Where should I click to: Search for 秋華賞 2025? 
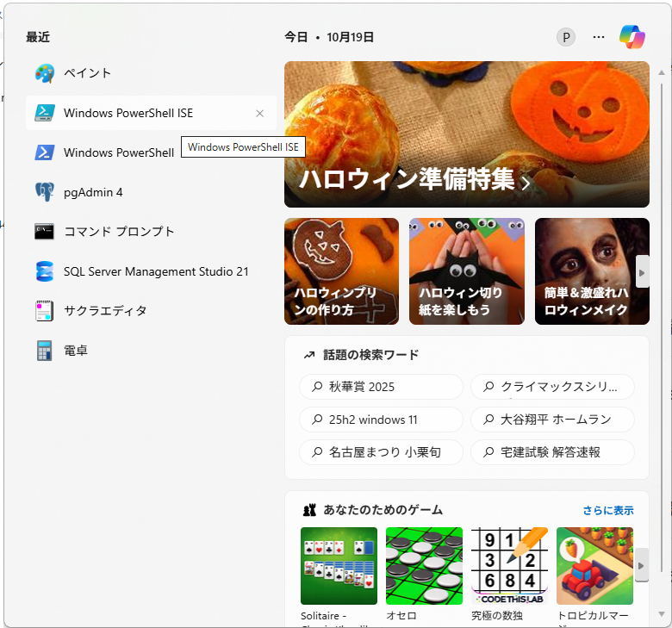click(381, 387)
